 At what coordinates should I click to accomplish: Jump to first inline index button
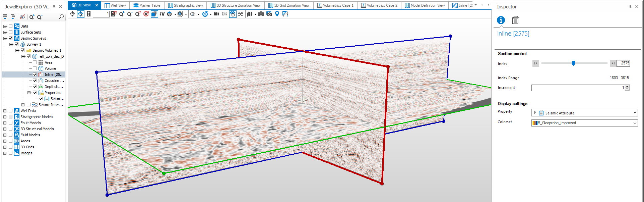point(535,63)
